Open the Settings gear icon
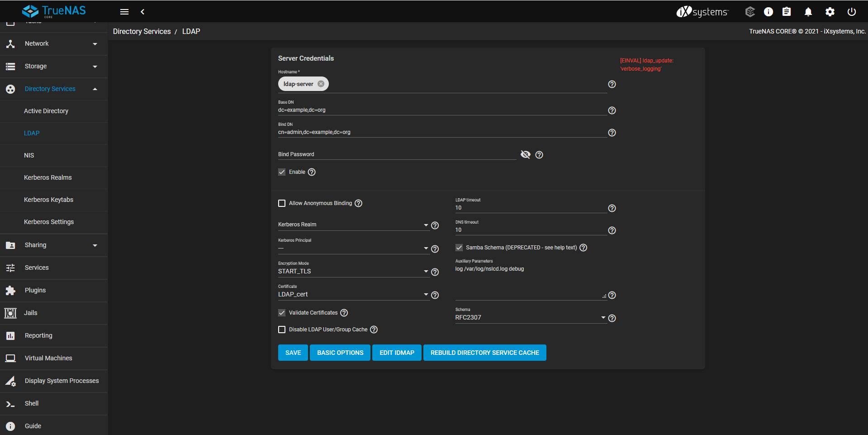The height and width of the screenshot is (435, 868). pos(830,12)
